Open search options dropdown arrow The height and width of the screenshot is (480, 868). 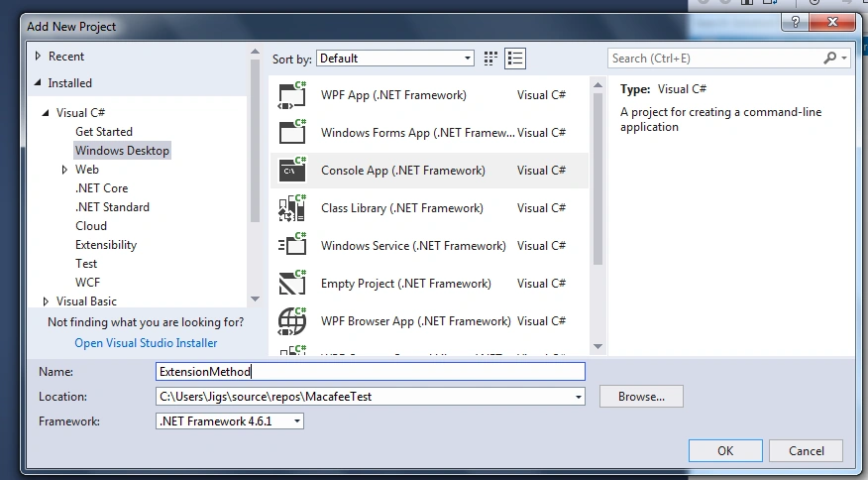coord(843,58)
